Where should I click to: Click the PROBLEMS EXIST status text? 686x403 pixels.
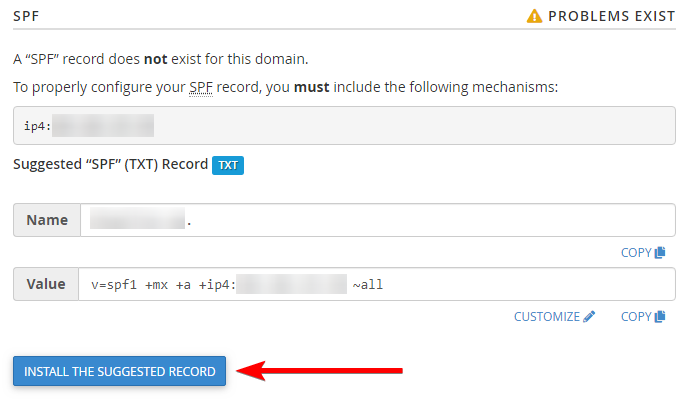click(x=612, y=16)
